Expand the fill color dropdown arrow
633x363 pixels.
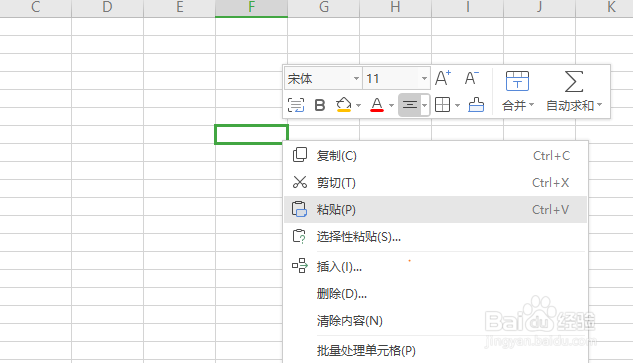point(358,106)
